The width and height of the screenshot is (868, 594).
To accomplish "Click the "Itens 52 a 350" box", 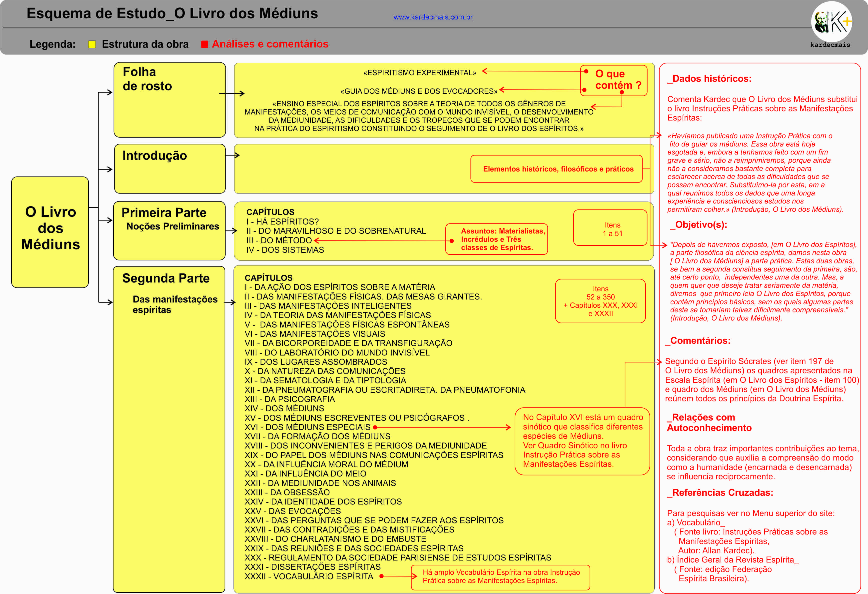I will [600, 301].
